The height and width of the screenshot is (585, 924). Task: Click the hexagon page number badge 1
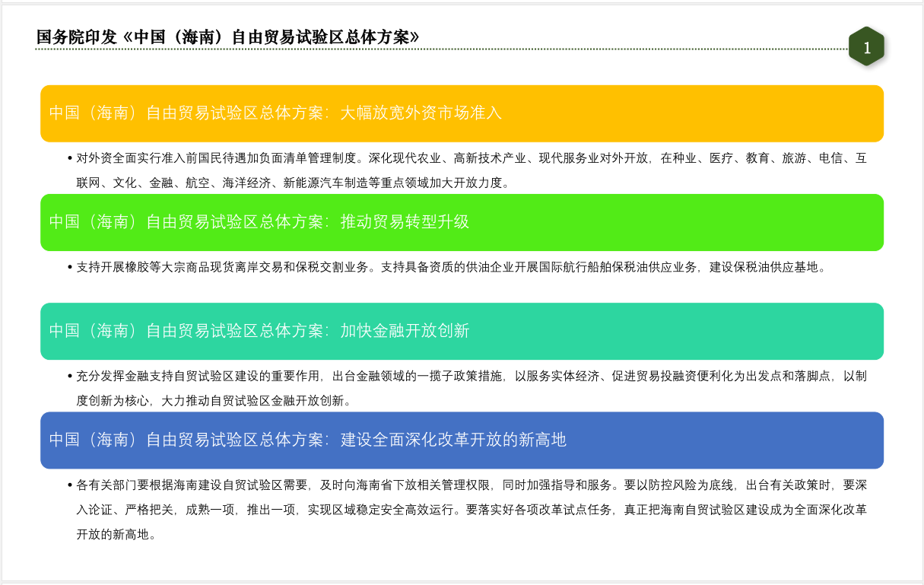866,47
